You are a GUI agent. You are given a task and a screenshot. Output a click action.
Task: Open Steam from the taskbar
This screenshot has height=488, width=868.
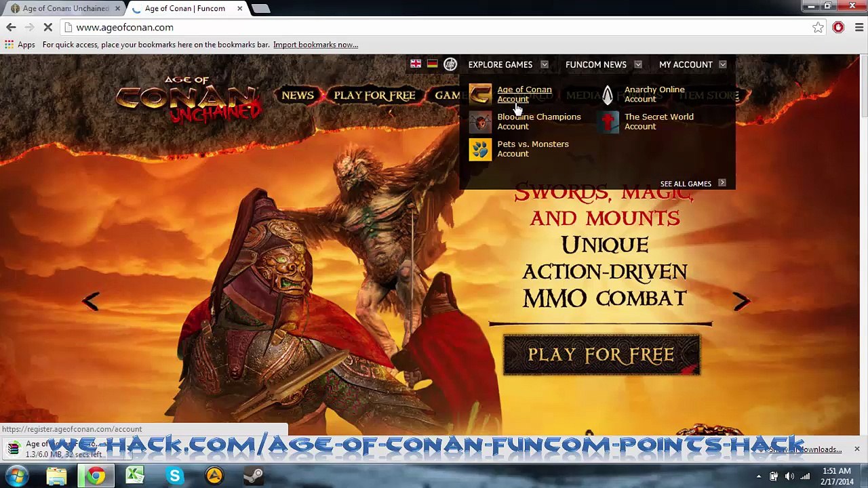coord(254,476)
